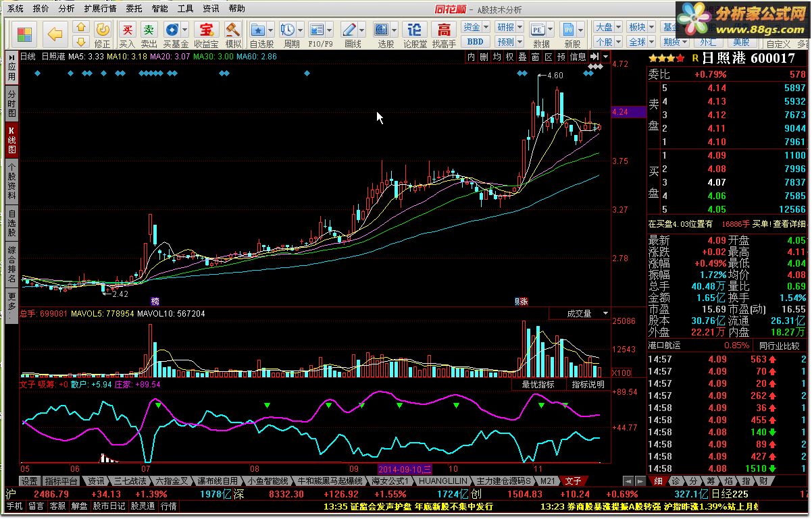Toggle the 删 chart option button
This screenshot has width=812, height=519.
(x=484, y=57)
